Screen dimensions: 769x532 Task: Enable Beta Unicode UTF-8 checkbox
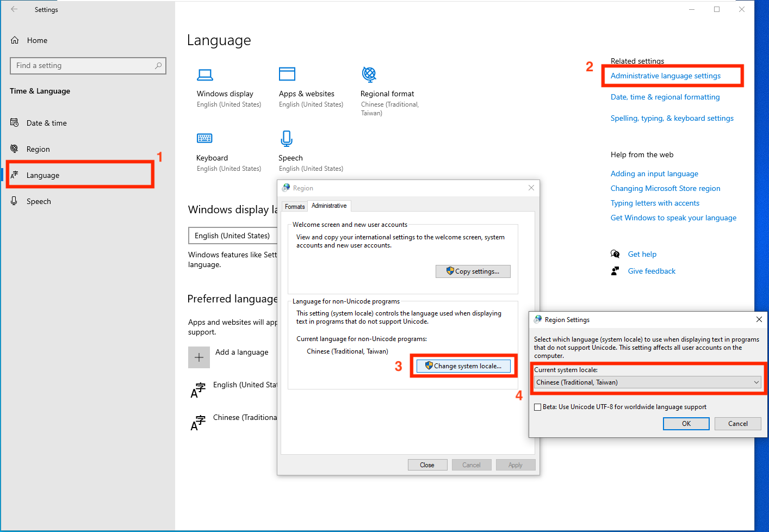pos(538,407)
